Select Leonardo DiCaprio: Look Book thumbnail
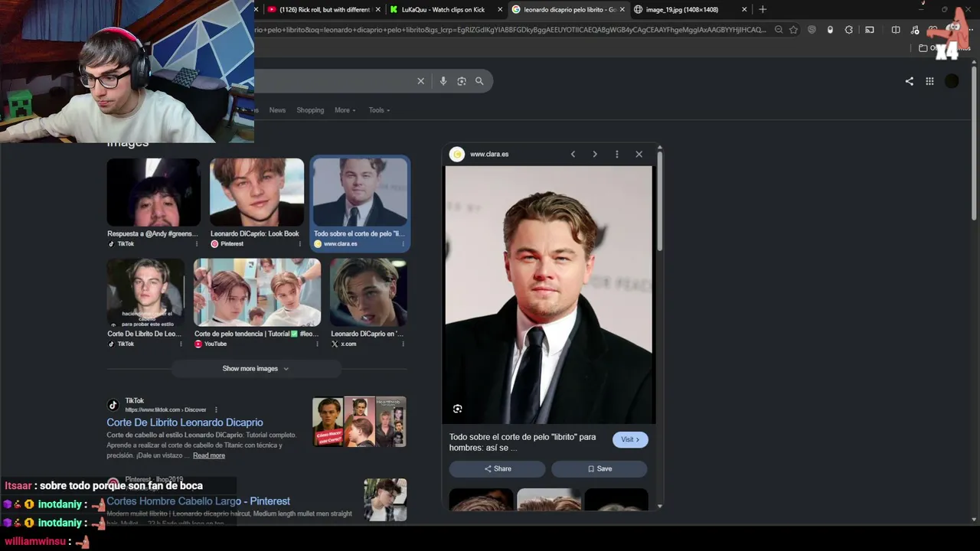 click(x=256, y=193)
